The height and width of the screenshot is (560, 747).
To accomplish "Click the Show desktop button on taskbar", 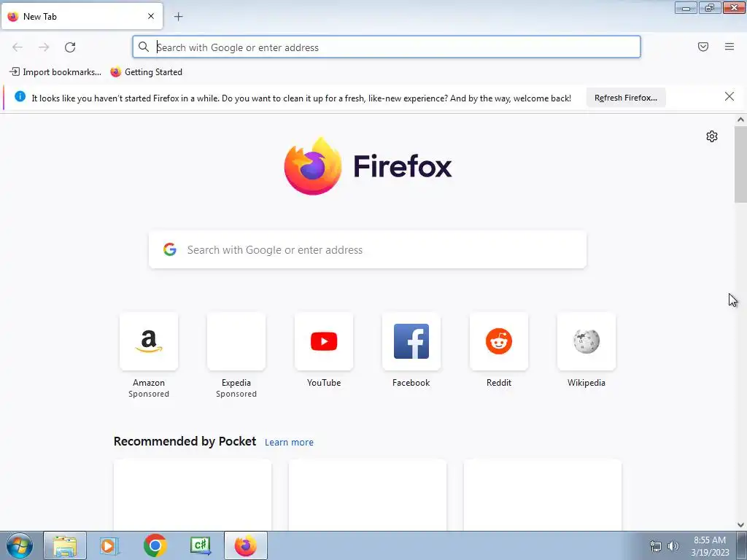I will pyautogui.click(x=742, y=545).
